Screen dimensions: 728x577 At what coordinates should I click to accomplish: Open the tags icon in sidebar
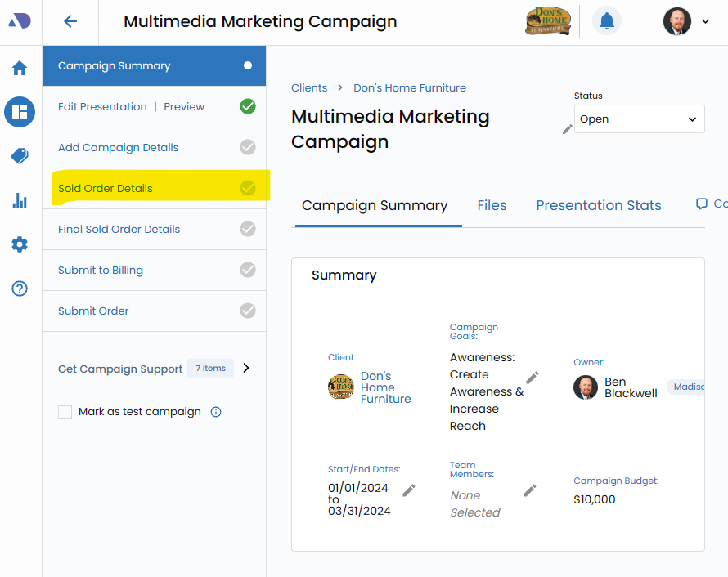(20, 156)
